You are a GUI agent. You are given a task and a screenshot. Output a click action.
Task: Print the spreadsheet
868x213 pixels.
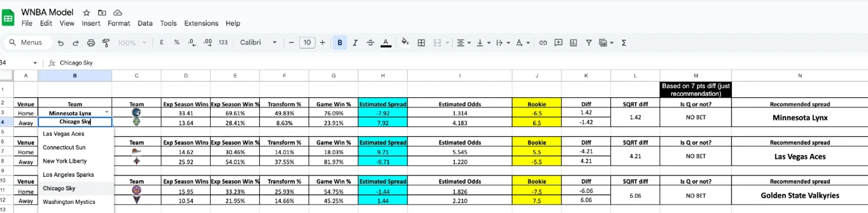[91, 42]
